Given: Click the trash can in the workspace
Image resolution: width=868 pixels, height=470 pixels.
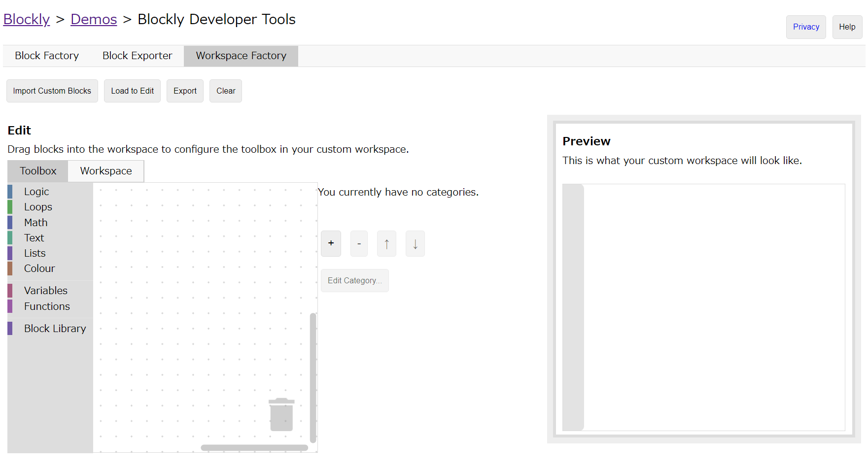Looking at the screenshot, I should [x=281, y=414].
